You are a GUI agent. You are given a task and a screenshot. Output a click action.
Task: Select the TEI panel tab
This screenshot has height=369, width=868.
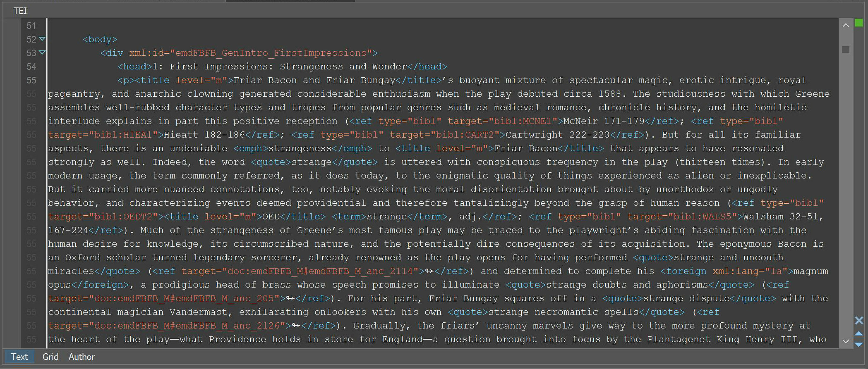coord(20,11)
